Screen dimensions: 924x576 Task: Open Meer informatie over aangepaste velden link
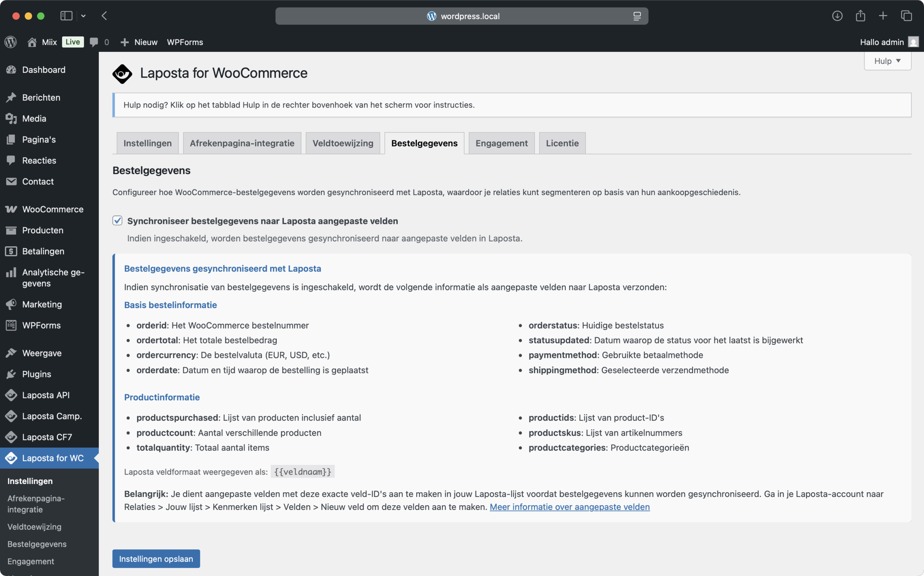click(570, 507)
